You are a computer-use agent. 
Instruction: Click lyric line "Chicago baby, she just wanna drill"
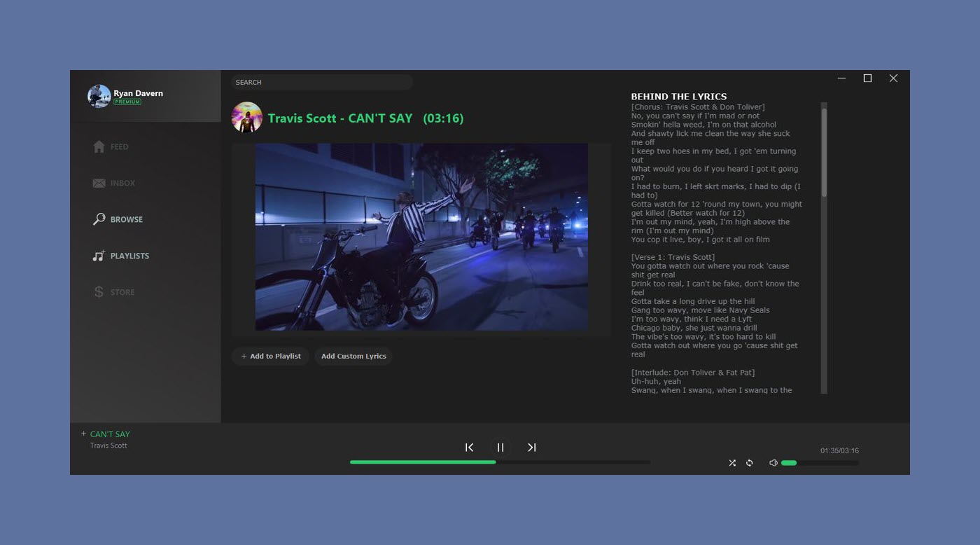(x=694, y=328)
